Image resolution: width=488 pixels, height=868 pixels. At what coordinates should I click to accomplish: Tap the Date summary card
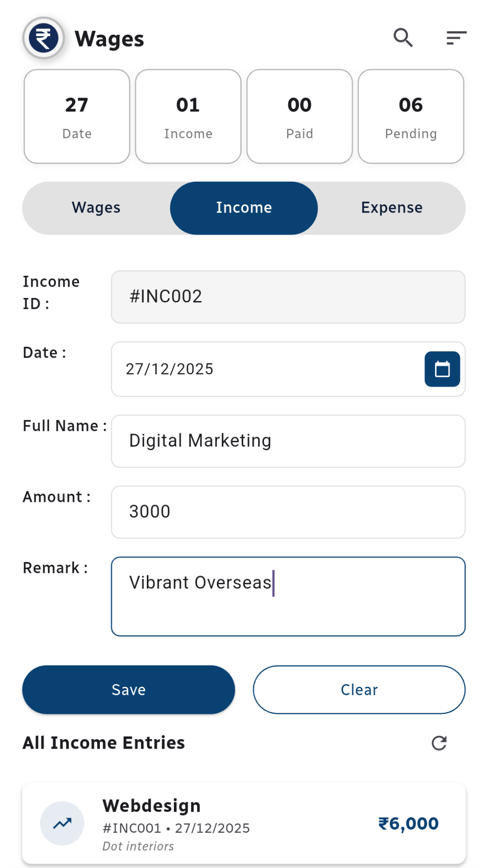[77, 116]
